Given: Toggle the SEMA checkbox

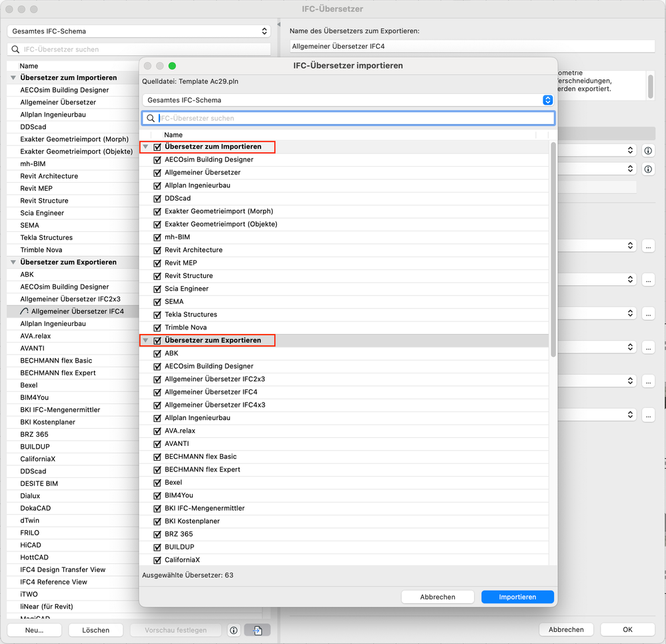Looking at the screenshot, I should tap(157, 302).
